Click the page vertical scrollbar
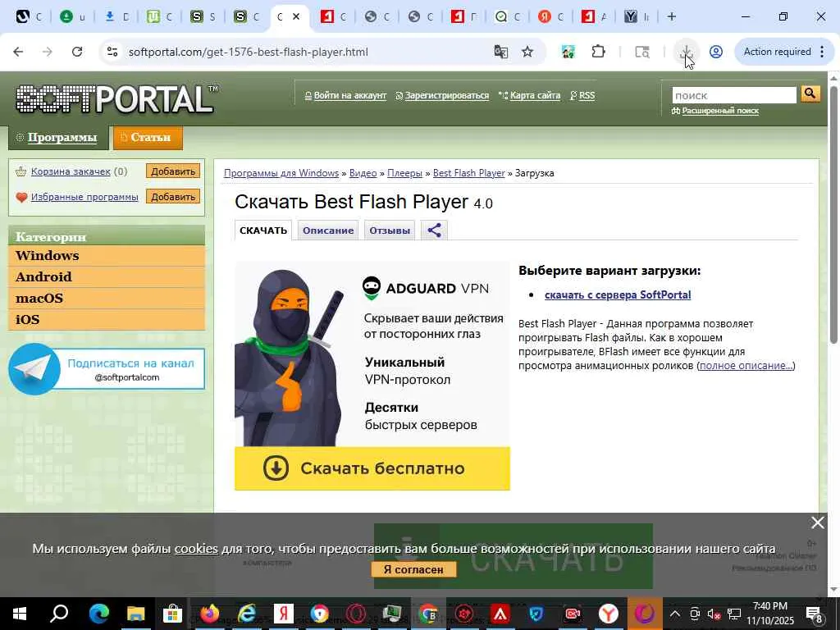This screenshot has height=630, width=840. 833,214
